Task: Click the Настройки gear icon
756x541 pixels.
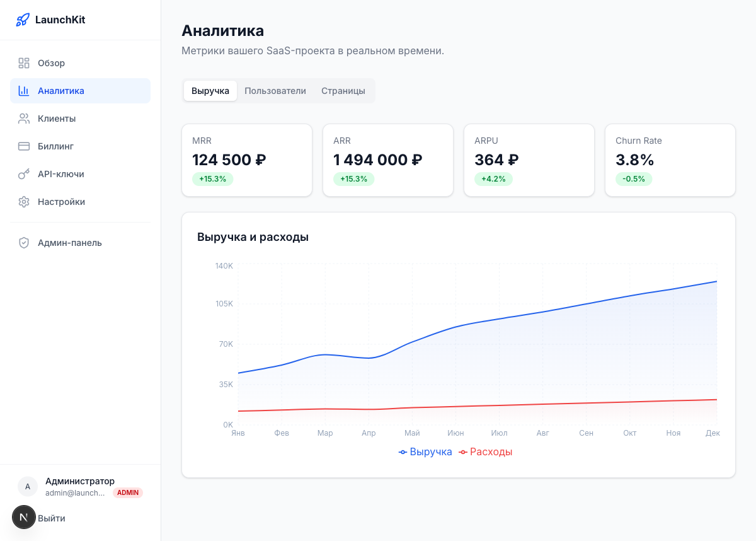Action: 24,202
